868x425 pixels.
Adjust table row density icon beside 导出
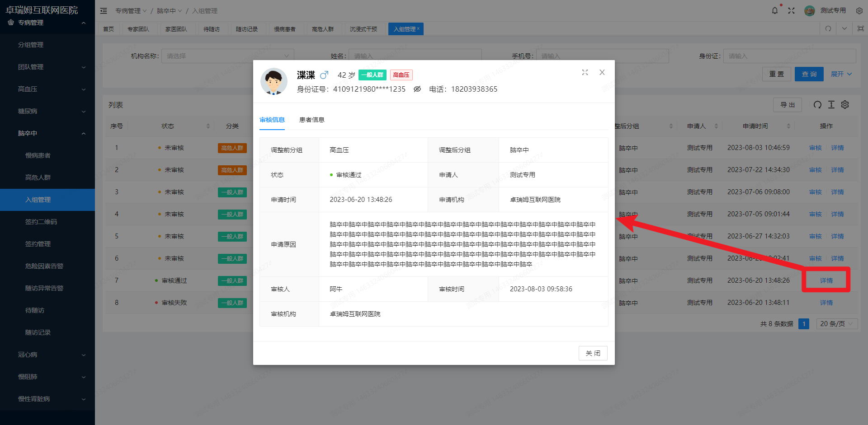pyautogui.click(x=831, y=104)
